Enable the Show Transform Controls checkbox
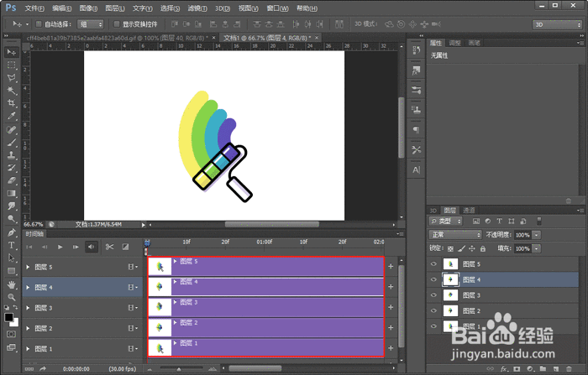Screen dimensions: 588x375 pyautogui.click(x=117, y=24)
